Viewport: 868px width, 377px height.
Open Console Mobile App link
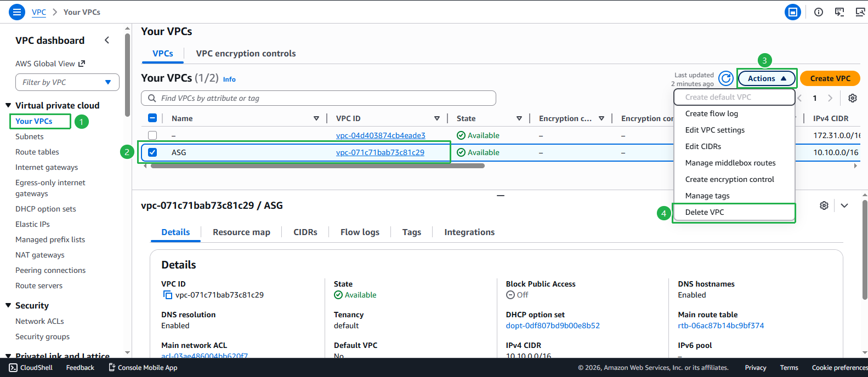pyautogui.click(x=143, y=368)
